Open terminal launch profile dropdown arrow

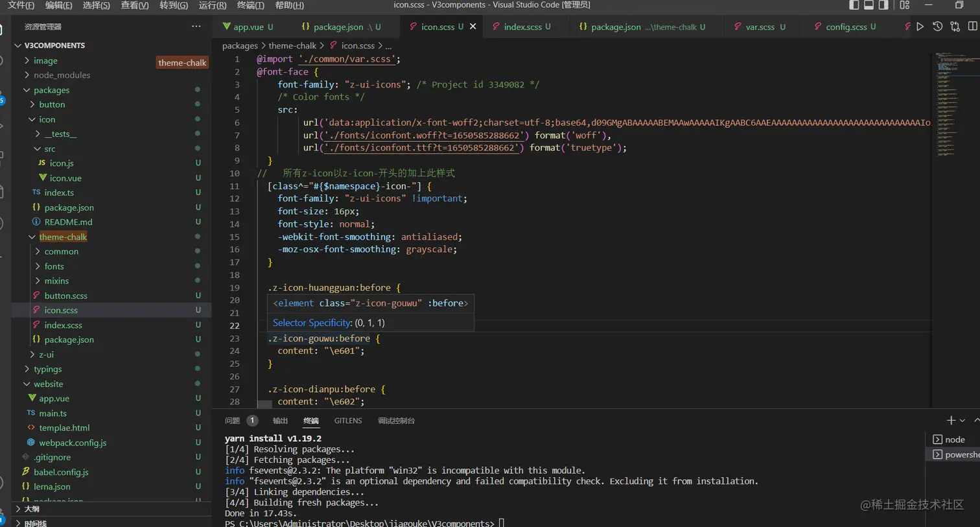point(962,421)
